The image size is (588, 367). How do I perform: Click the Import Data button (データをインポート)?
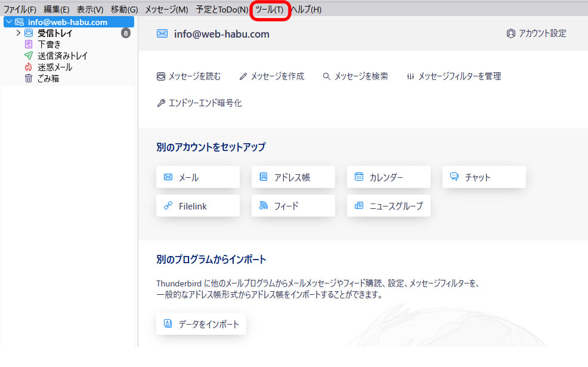click(x=202, y=324)
